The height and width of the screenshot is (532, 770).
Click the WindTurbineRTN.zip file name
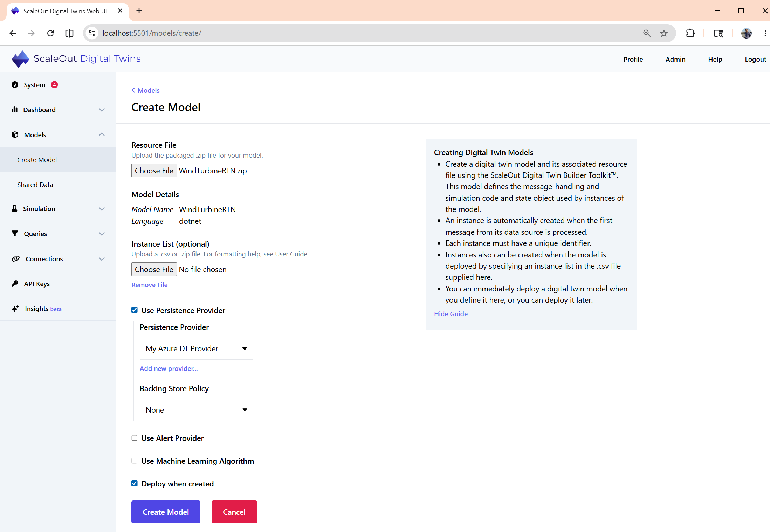pos(213,171)
